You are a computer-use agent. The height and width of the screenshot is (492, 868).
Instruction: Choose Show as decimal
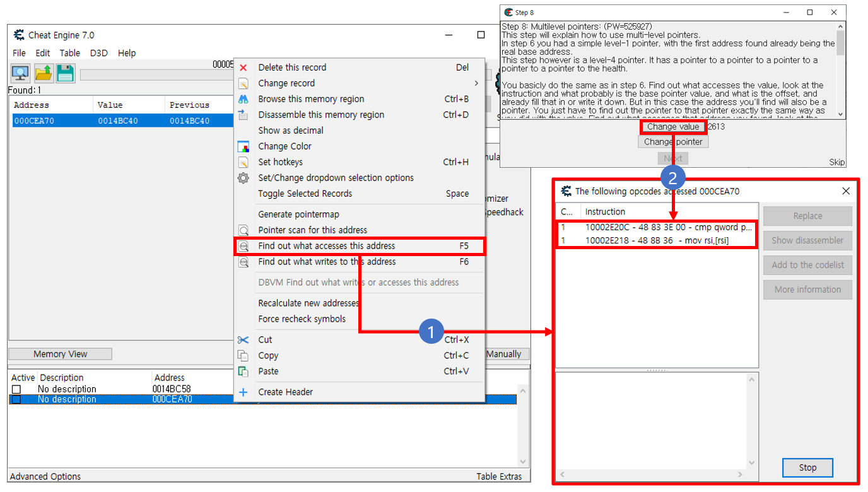358,131
